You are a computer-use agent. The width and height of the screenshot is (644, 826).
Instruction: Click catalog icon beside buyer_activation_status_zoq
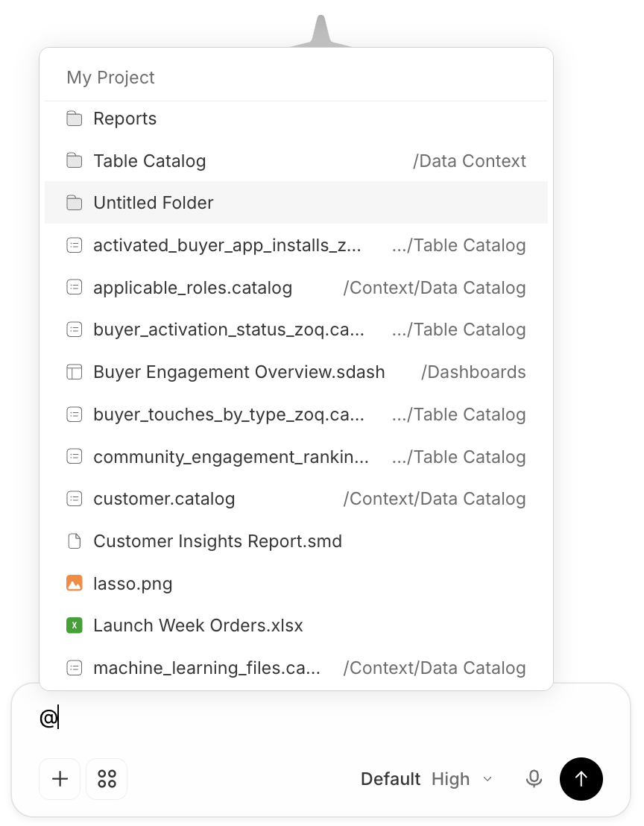pyautogui.click(x=75, y=330)
